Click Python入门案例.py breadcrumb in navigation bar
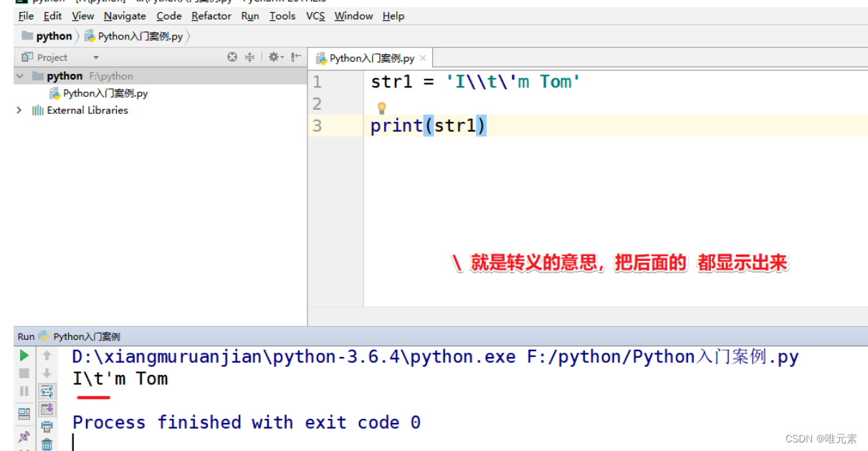This screenshot has width=868, height=451. (x=133, y=36)
